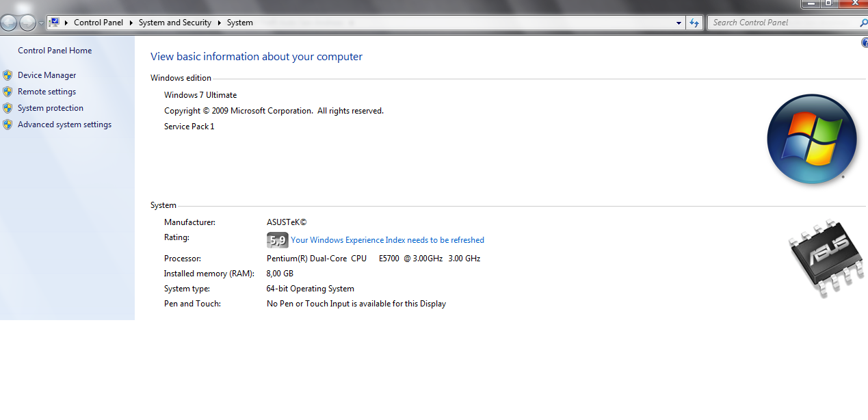868x420 pixels.
Task: Open Advanced system settings link
Action: point(65,124)
